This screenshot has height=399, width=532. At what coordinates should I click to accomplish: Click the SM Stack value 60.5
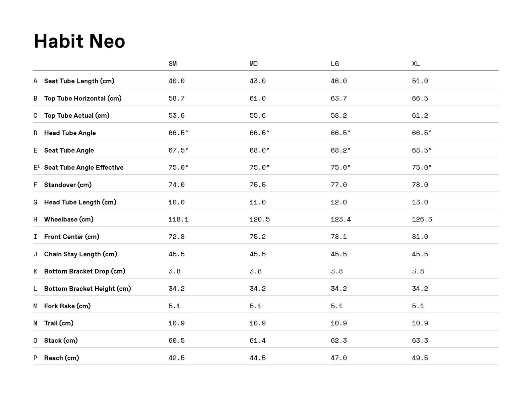(x=177, y=340)
